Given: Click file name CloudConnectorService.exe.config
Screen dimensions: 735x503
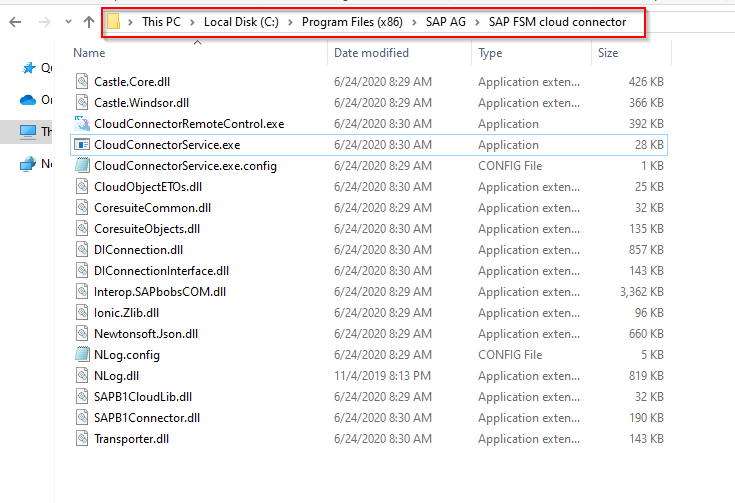Looking at the screenshot, I should [x=185, y=166].
